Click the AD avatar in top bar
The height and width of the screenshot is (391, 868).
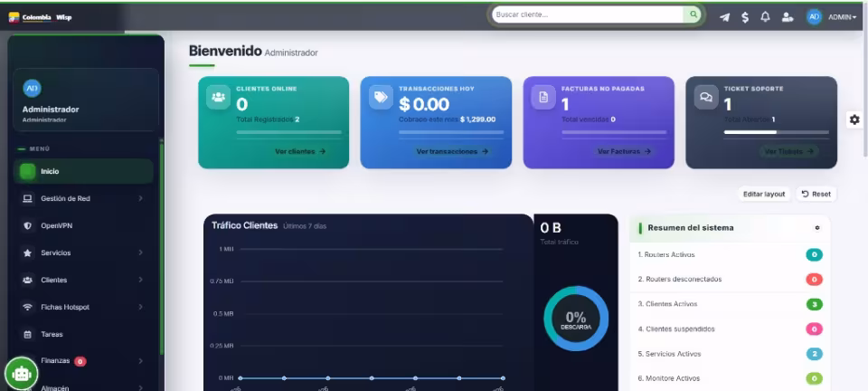point(814,17)
